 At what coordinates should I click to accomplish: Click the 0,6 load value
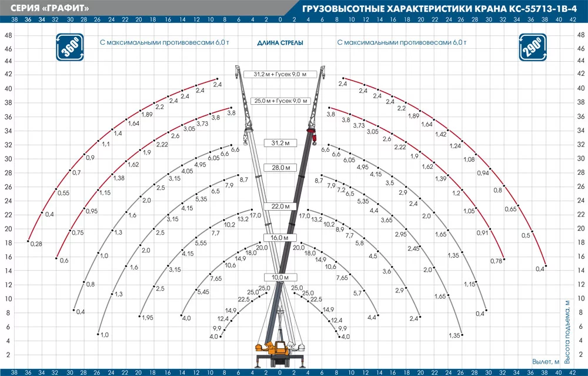click(x=64, y=261)
